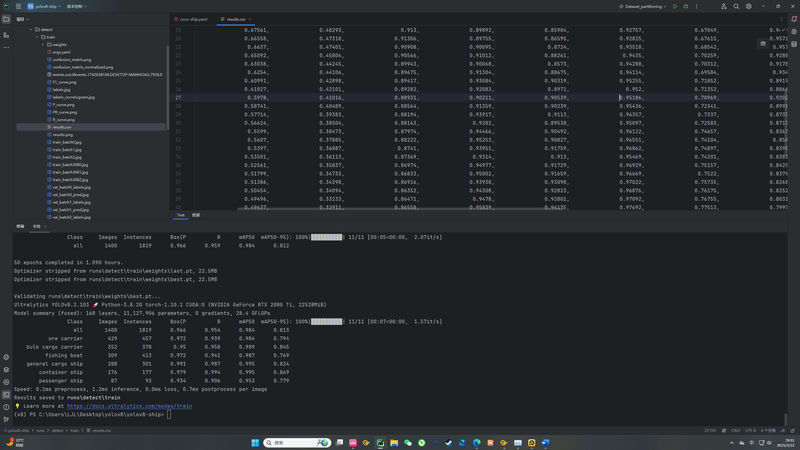Screen dimensions: 800x450
Task: Open editor tabs options menu
Action: coord(781,19)
